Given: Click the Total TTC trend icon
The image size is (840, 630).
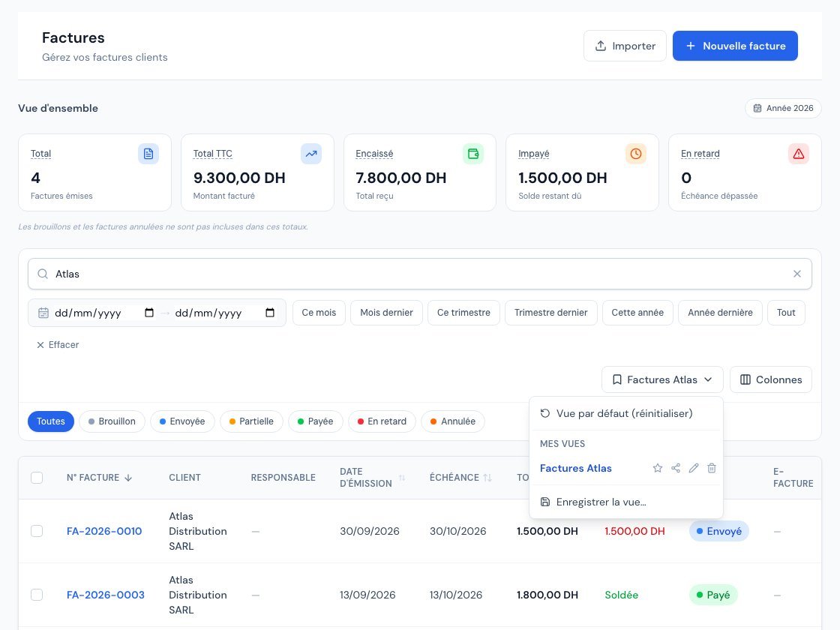Looking at the screenshot, I should point(311,154).
